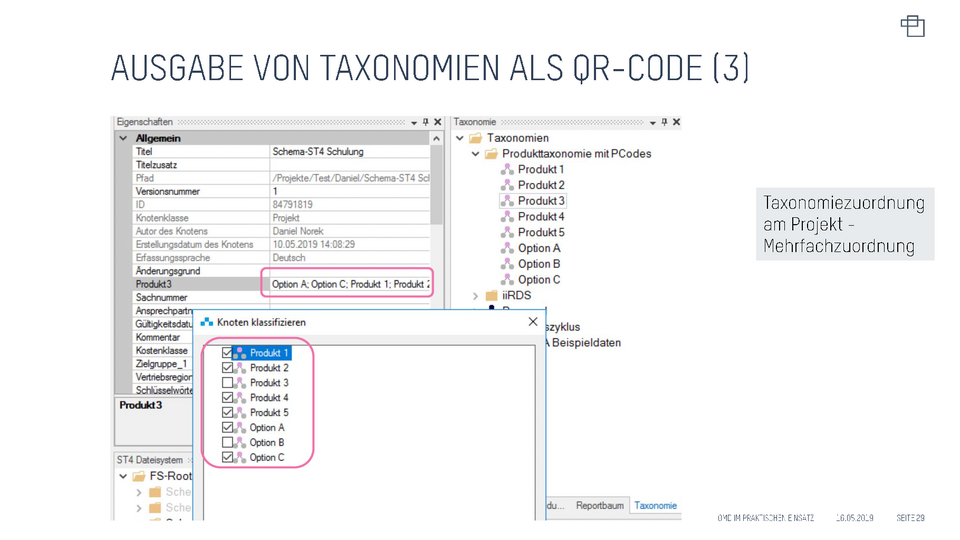The image size is (960, 540).
Task: Switch to the Taxonomie bottom tab
Action: point(655,506)
